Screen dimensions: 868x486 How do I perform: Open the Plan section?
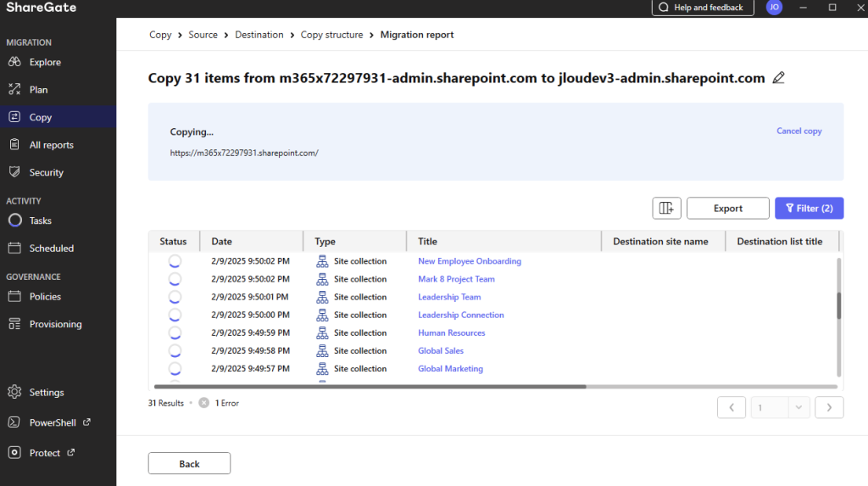[x=38, y=90]
